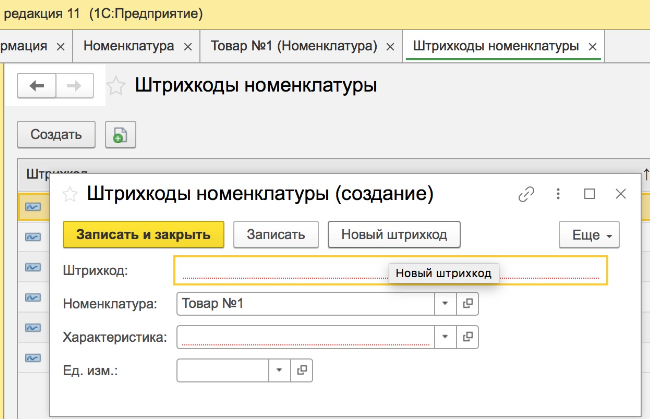Screen dimensions: 652x419
Task: Open the Ед. изм. field value form icon
Action: click(x=301, y=370)
